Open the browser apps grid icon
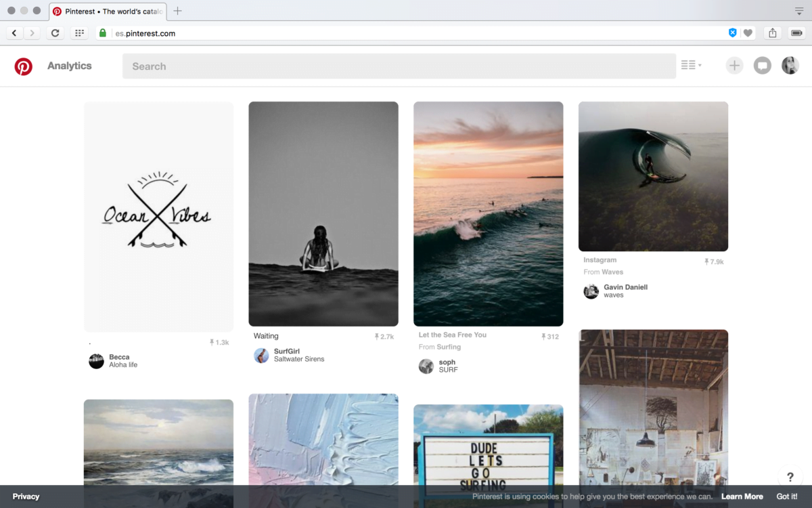The image size is (812, 508). (79, 33)
